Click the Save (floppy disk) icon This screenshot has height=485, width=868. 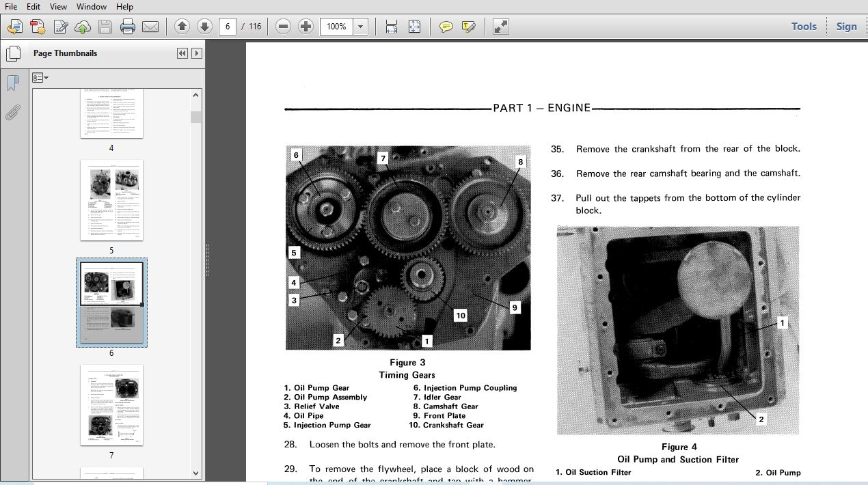tap(105, 27)
